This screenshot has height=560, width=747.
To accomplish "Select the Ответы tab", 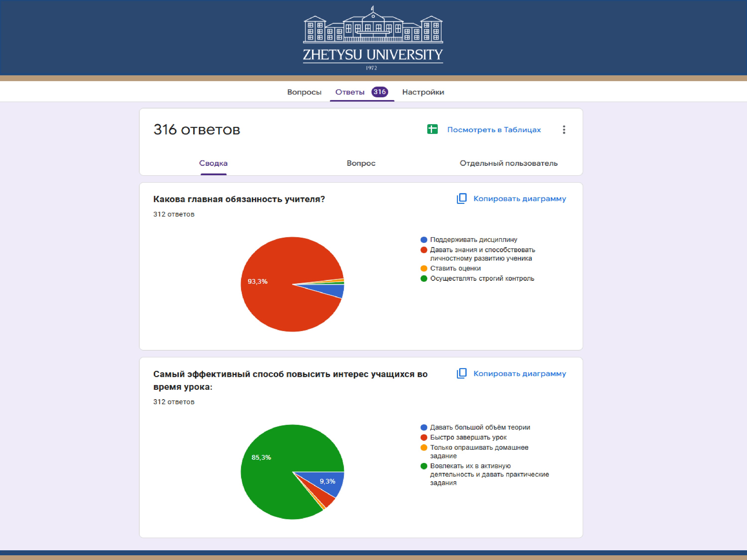I will coord(350,92).
